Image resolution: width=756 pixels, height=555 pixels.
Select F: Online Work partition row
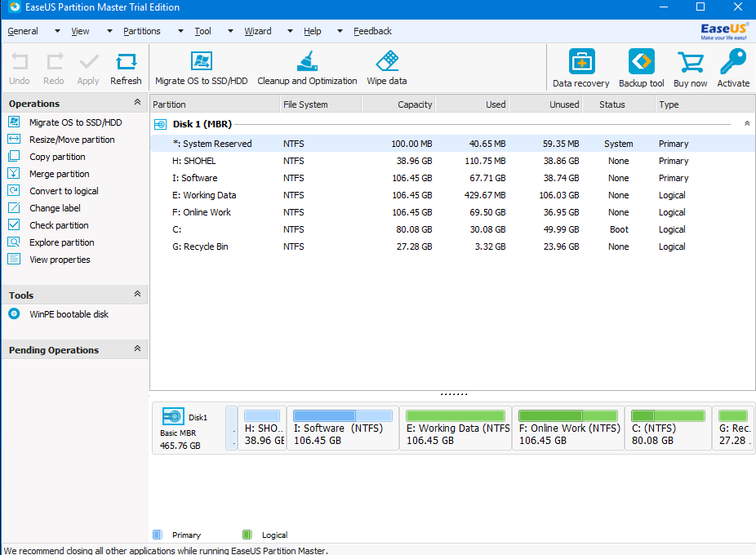click(x=452, y=212)
